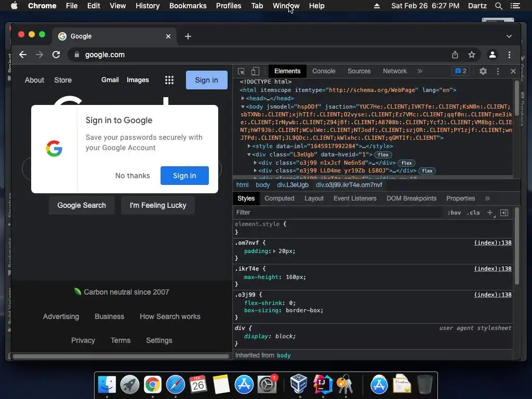The height and width of the screenshot is (399, 532).
Task: Open the Computed styles tab
Action: point(279,198)
